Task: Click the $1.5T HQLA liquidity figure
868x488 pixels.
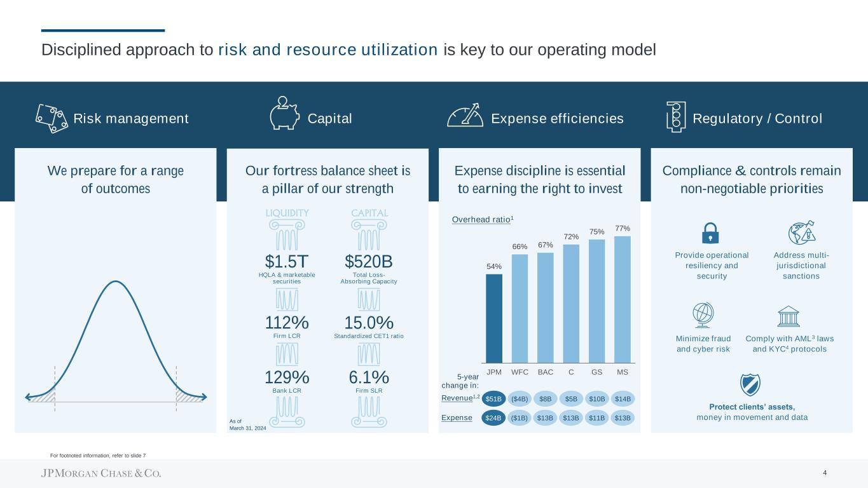Action: coord(286,261)
